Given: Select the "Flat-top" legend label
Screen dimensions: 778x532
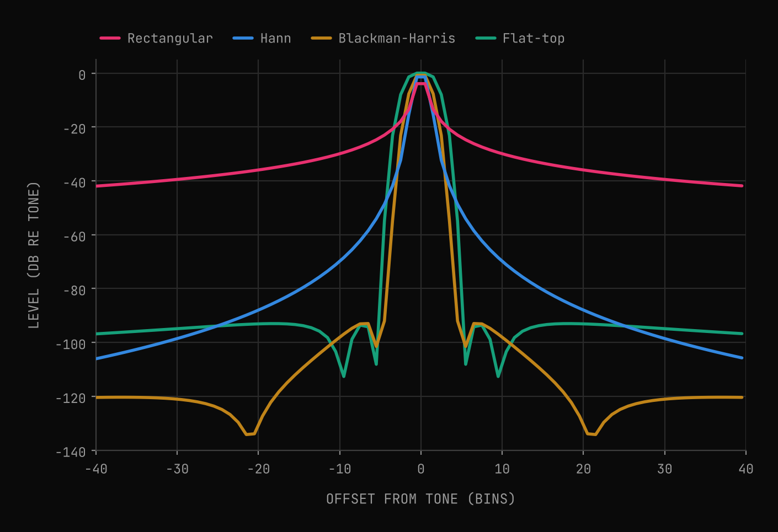Looking at the screenshot, I should coord(534,38).
